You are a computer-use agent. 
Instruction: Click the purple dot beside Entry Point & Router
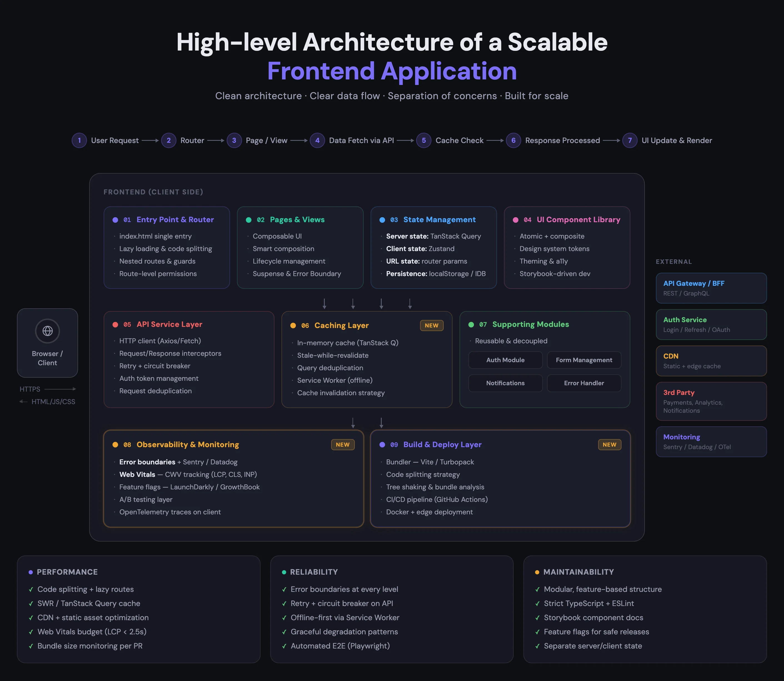[115, 220]
